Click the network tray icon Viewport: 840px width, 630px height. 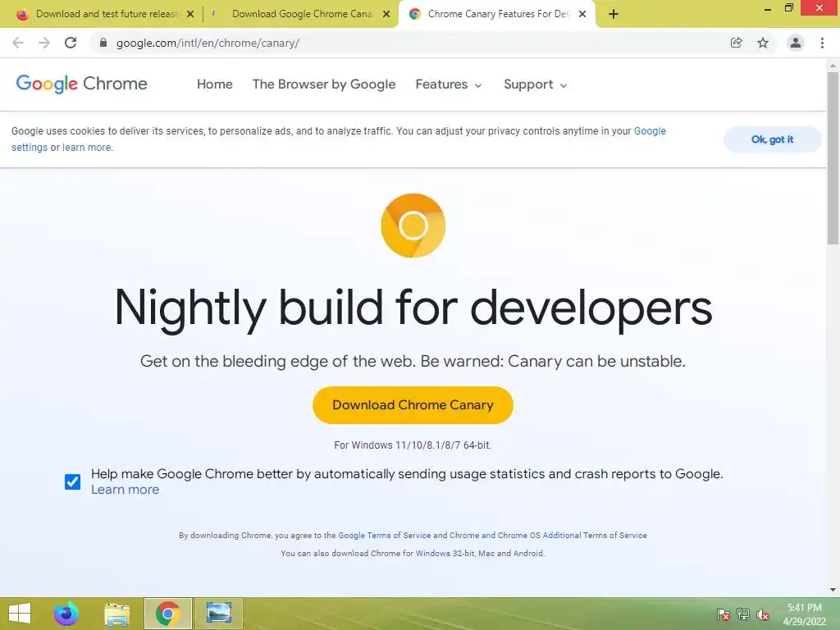point(743,614)
